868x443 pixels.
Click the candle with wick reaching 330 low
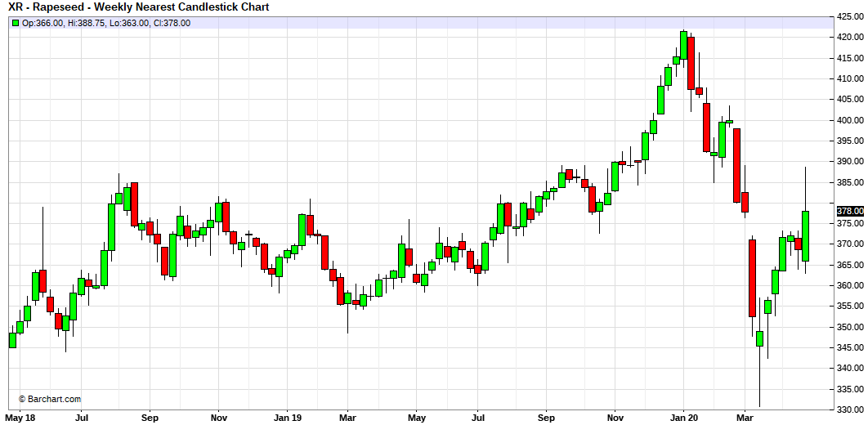point(759,338)
